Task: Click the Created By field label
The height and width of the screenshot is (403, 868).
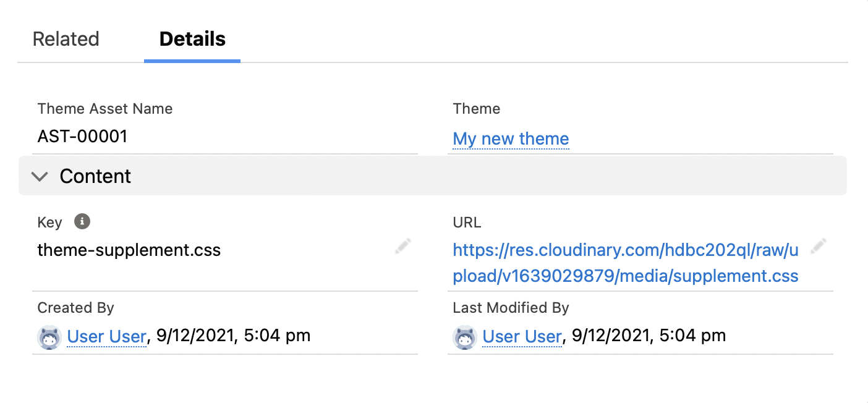Action: [76, 308]
